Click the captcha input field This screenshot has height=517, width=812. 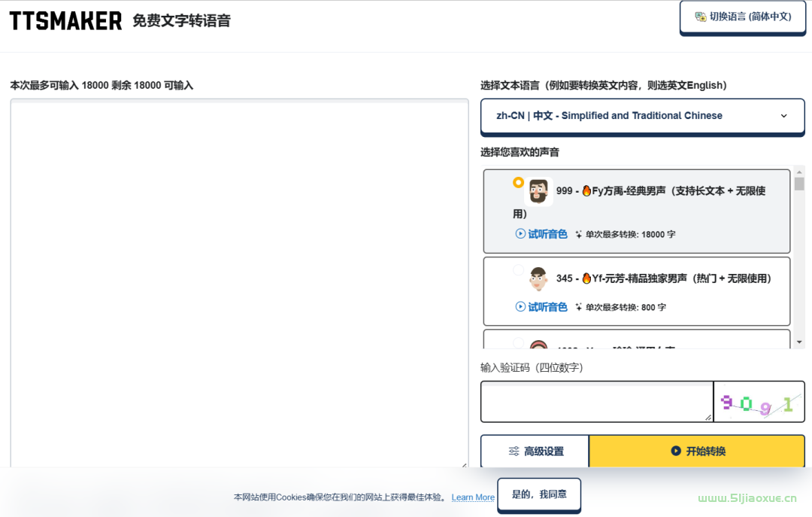(595, 402)
